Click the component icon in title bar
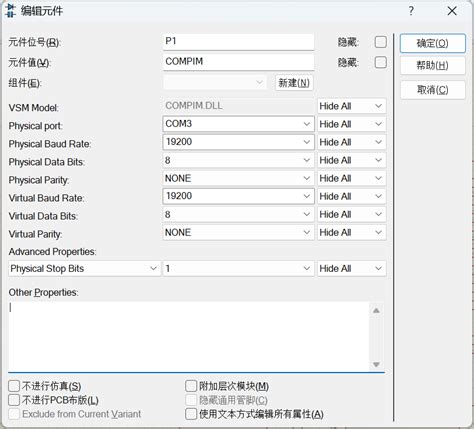Viewport: 474px width, 429px height. coord(11,11)
